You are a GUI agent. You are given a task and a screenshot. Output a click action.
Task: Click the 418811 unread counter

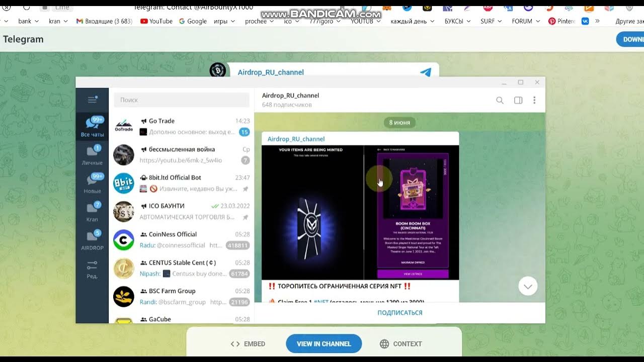tap(237, 245)
